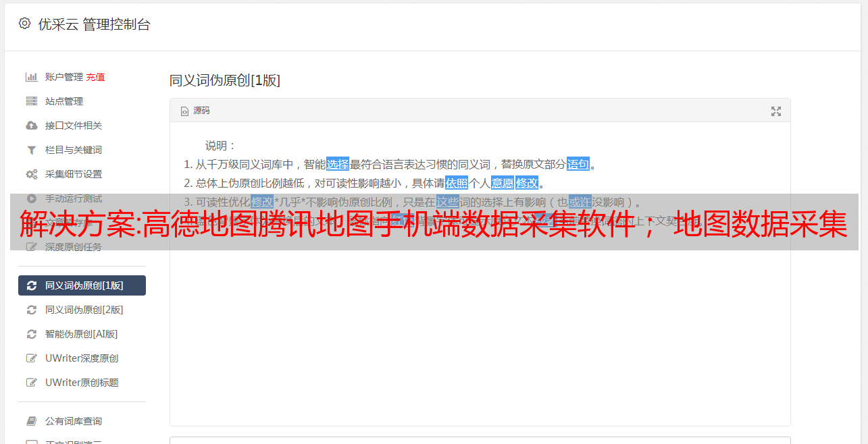Click the 源码 source code icon

184,111
